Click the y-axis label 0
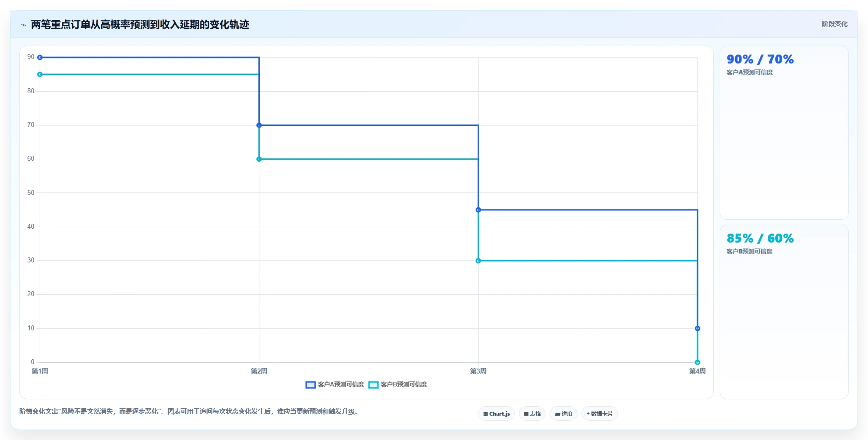 click(33, 362)
